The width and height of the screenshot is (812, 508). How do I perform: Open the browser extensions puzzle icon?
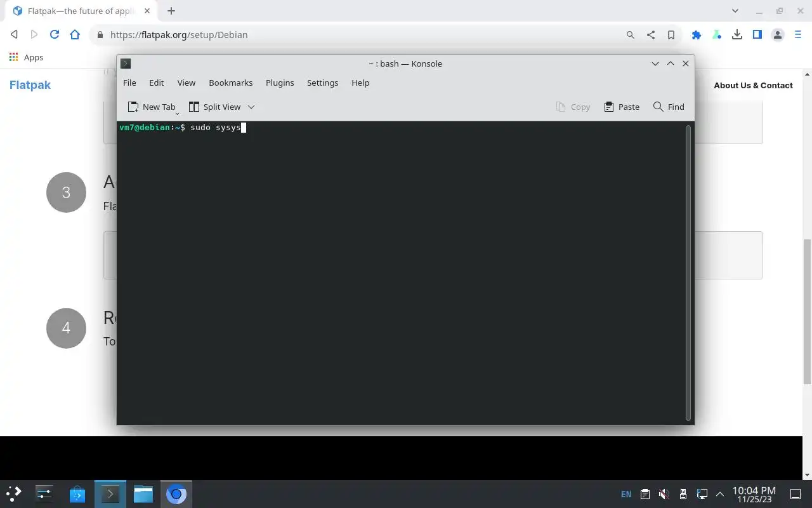click(697, 35)
